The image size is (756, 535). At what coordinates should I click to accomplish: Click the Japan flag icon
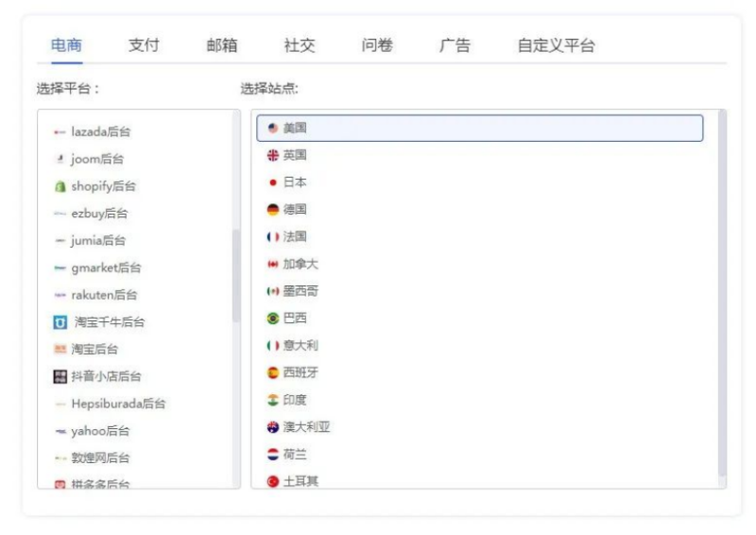[273, 182]
